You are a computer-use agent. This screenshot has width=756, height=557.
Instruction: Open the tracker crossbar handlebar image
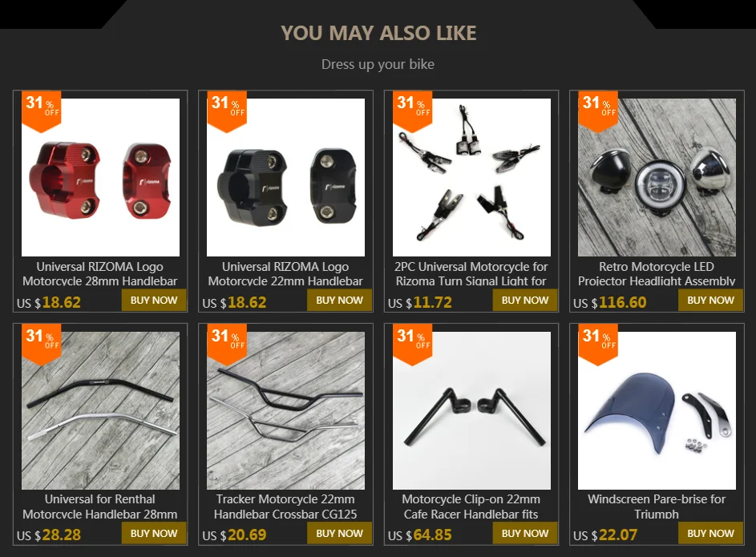pos(286,410)
